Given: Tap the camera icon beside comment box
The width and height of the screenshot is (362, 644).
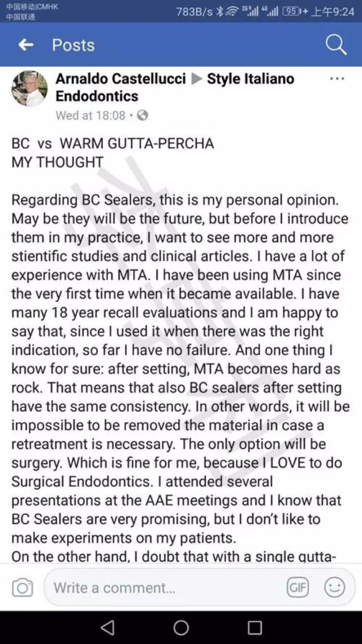Looking at the screenshot, I should click(22, 588).
